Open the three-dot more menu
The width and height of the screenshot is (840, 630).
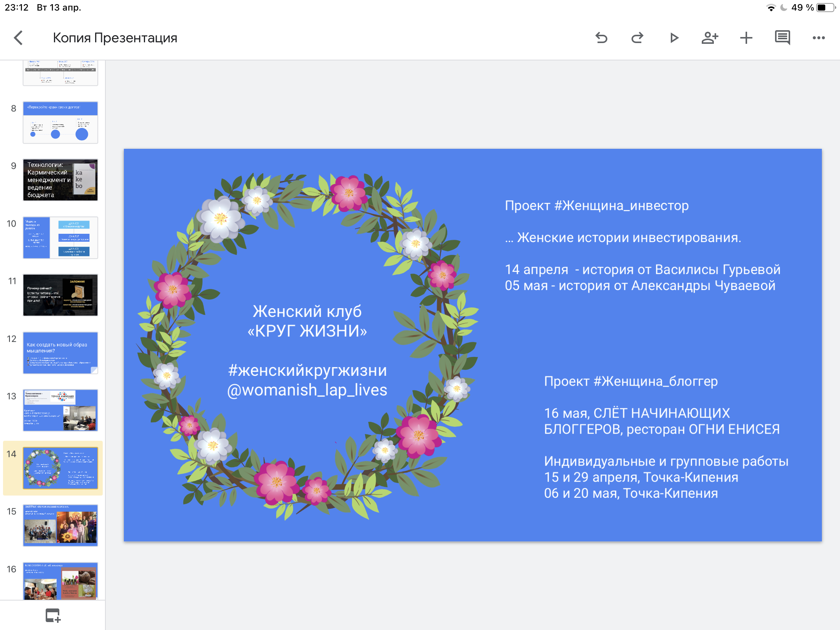pyautogui.click(x=818, y=38)
